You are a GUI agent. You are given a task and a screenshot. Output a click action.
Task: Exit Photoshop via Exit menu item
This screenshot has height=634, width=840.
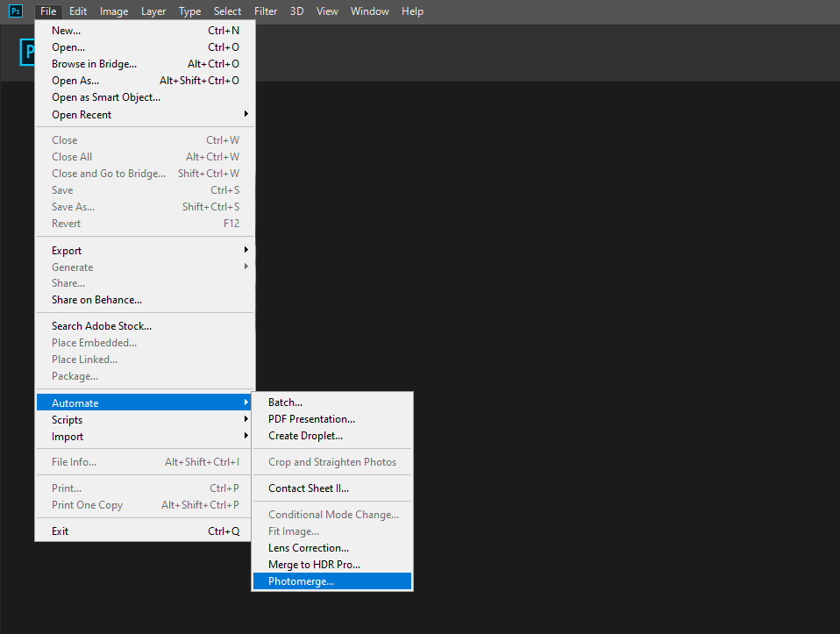point(60,531)
